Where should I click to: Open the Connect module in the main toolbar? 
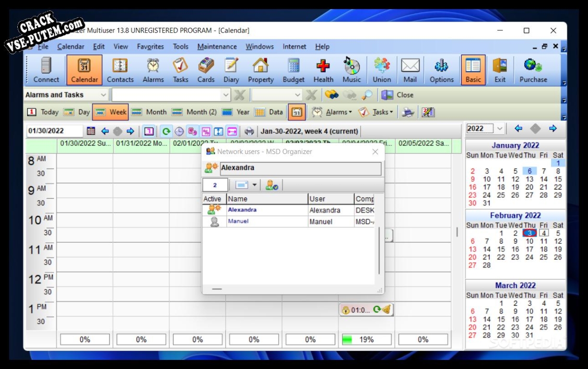pos(46,70)
